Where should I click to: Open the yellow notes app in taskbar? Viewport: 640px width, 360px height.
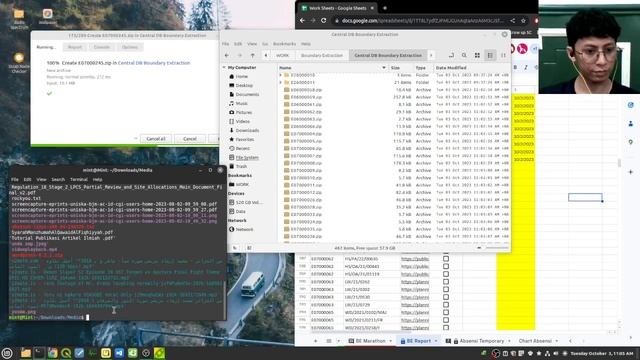click(106, 353)
